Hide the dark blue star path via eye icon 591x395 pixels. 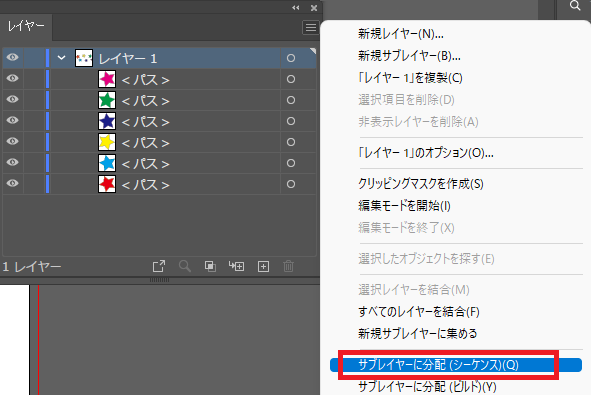[12, 120]
